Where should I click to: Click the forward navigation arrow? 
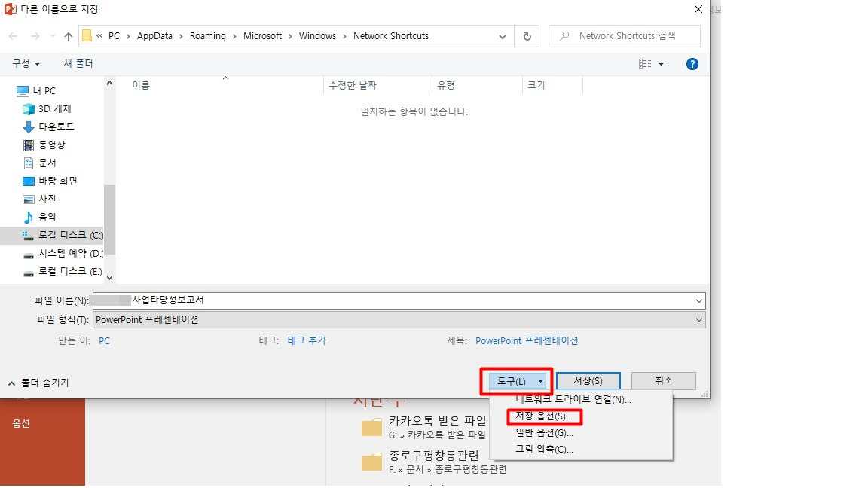[35, 36]
